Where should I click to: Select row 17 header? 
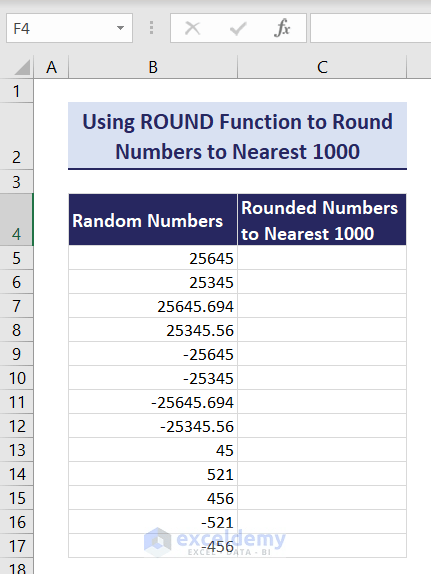(16, 546)
